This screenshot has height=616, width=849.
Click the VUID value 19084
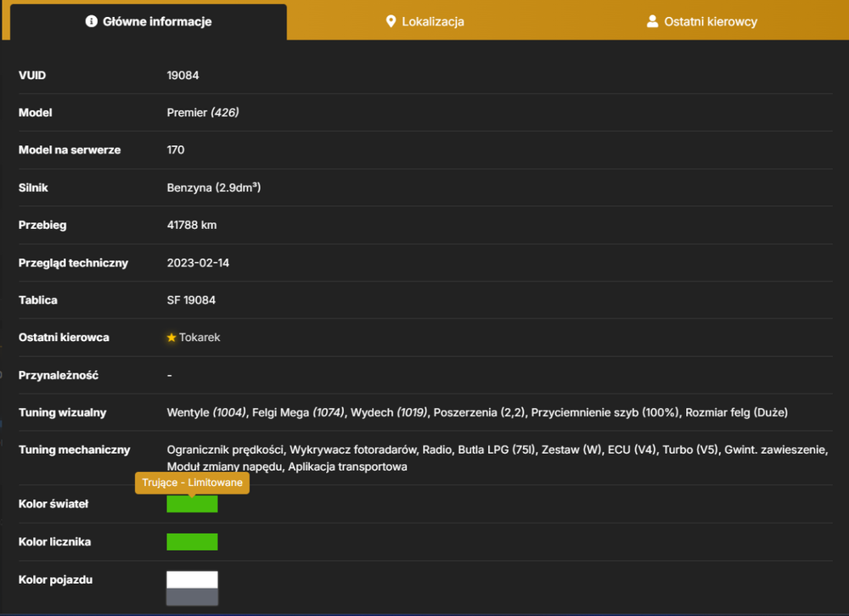(x=183, y=76)
